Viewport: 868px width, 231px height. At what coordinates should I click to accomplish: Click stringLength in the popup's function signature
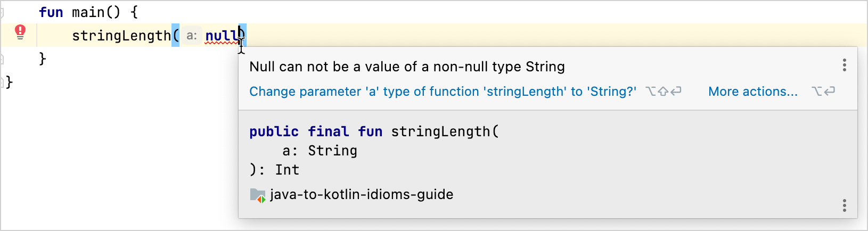point(441,131)
